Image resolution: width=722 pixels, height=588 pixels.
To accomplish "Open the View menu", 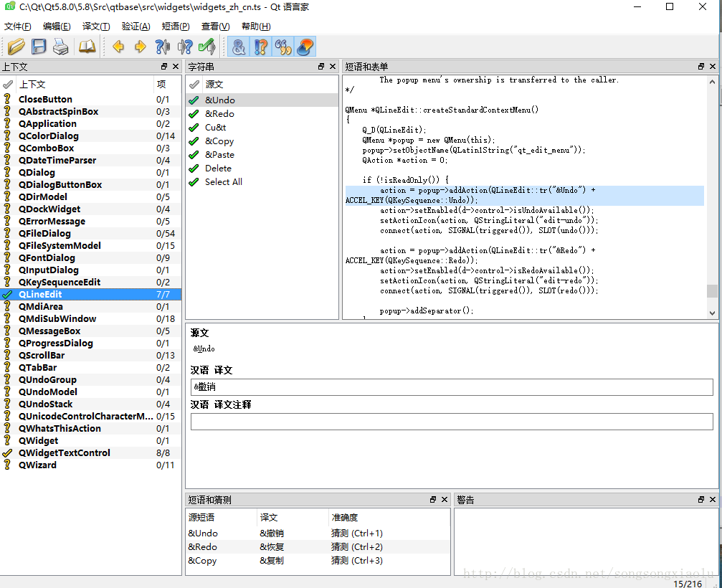I will (x=215, y=27).
